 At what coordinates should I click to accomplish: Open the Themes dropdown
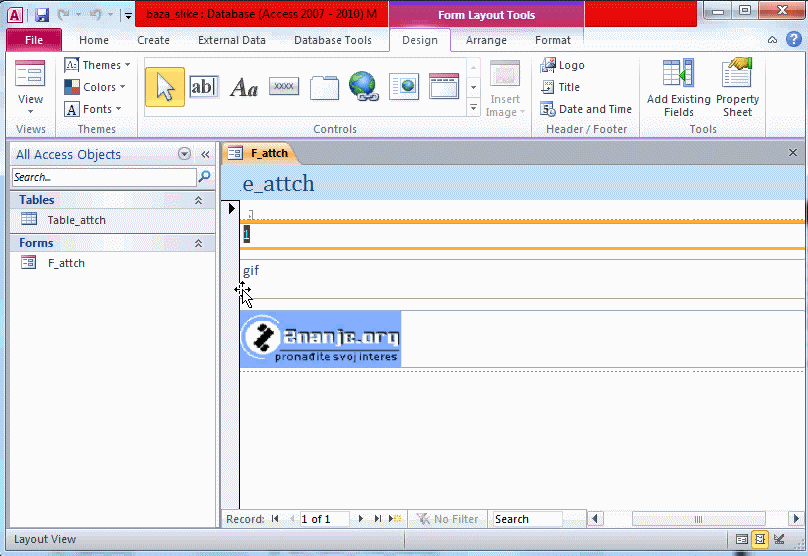pyautogui.click(x=97, y=65)
